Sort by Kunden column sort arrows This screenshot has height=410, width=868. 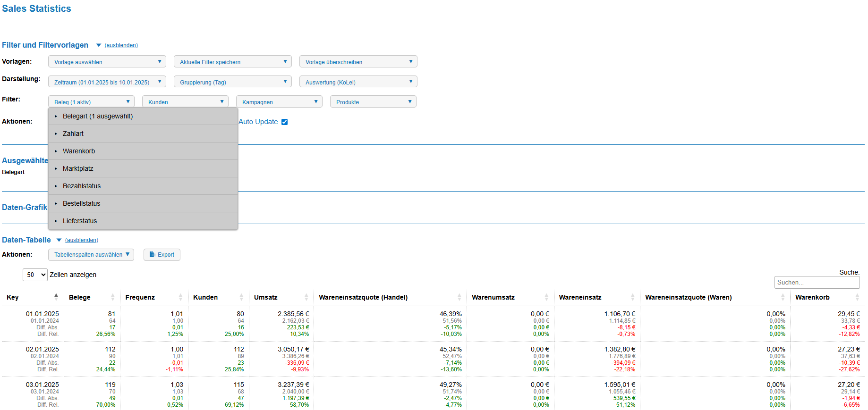[241, 297]
